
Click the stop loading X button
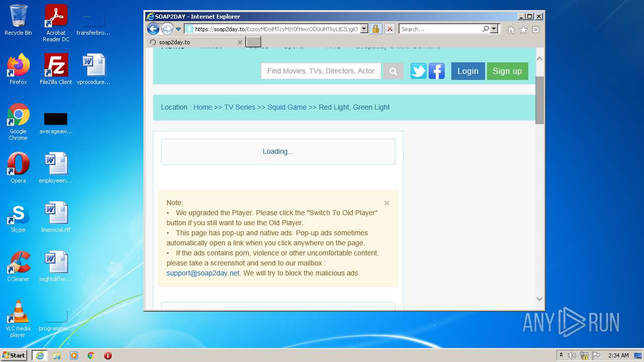click(389, 29)
